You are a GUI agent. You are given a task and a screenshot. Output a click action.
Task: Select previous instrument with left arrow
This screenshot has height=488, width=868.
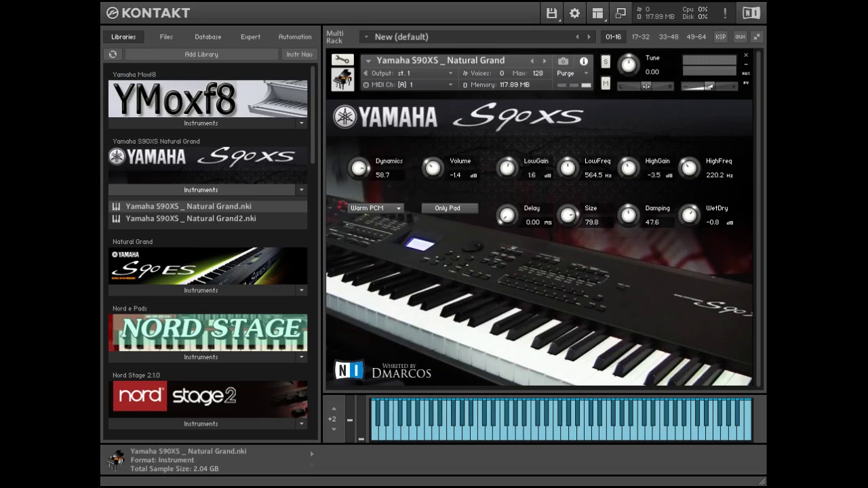tap(532, 61)
